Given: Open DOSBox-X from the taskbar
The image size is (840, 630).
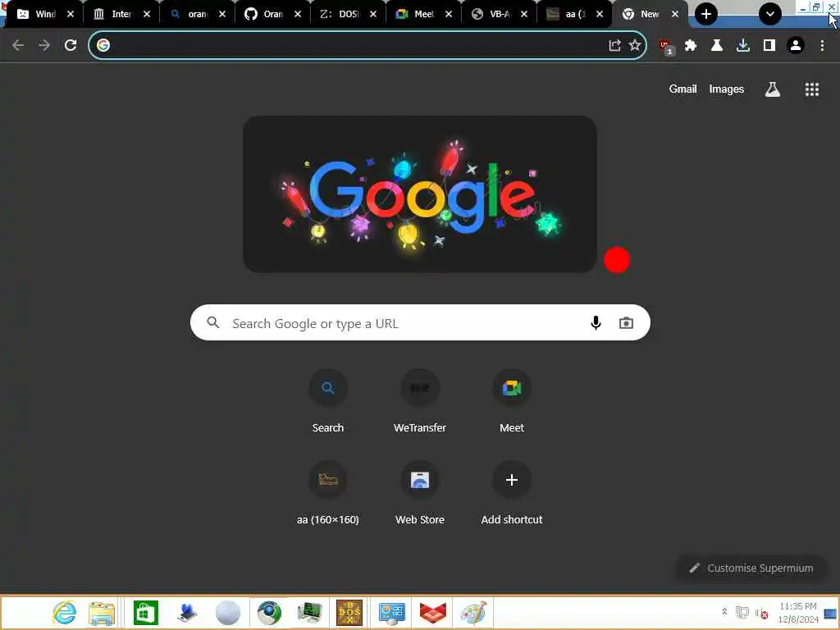Looking at the screenshot, I should pos(349,613).
